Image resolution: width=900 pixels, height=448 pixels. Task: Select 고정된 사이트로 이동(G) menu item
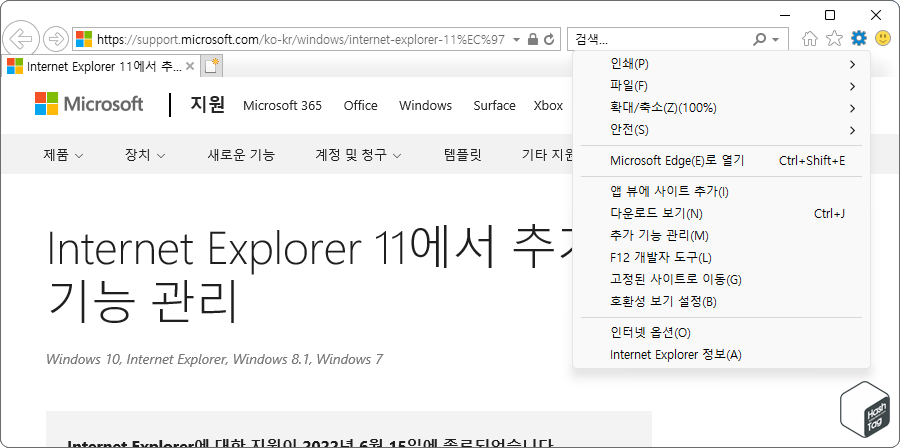(721, 280)
